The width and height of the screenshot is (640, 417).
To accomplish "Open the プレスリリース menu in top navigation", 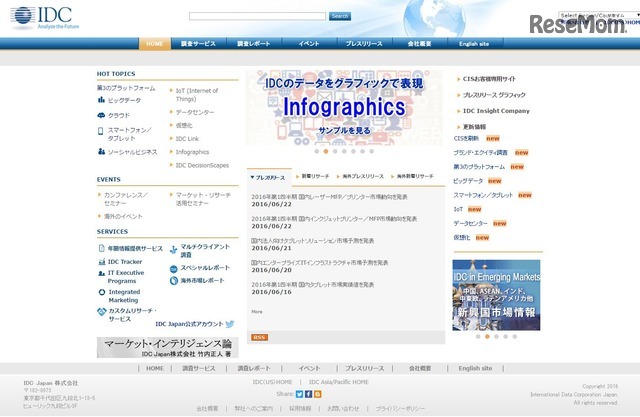I will 364,44.
